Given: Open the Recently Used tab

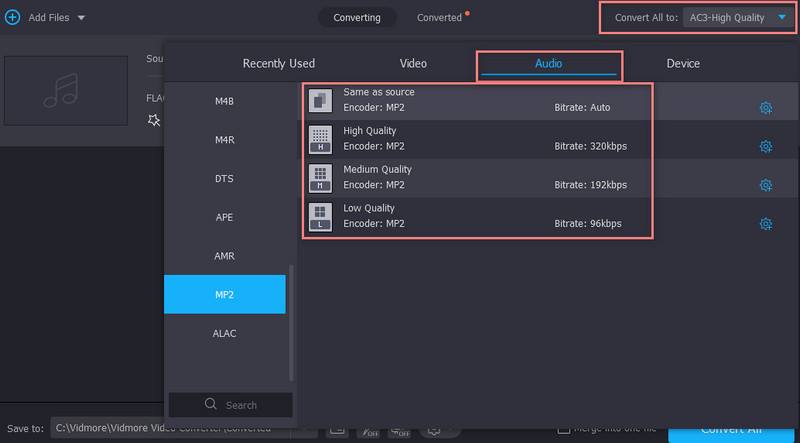Looking at the screenshot, I should tap(278, 64).
